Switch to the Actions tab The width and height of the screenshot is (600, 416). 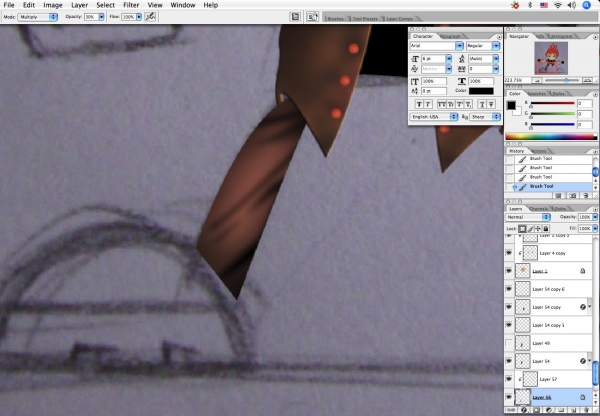538,151
